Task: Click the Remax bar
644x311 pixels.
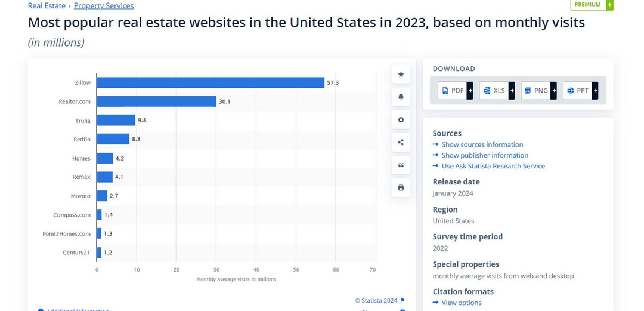Action: [x=105, y=177]
